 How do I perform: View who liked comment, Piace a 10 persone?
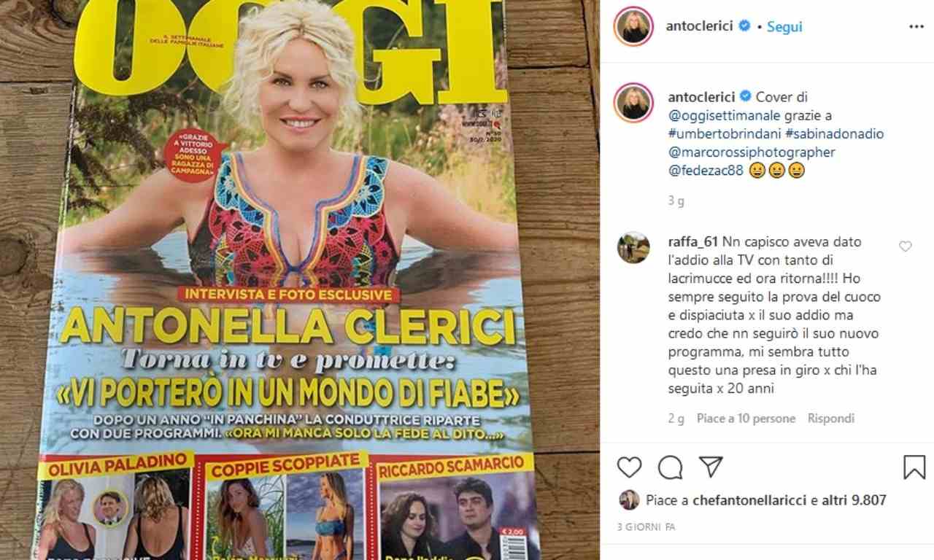pos(746,419)
